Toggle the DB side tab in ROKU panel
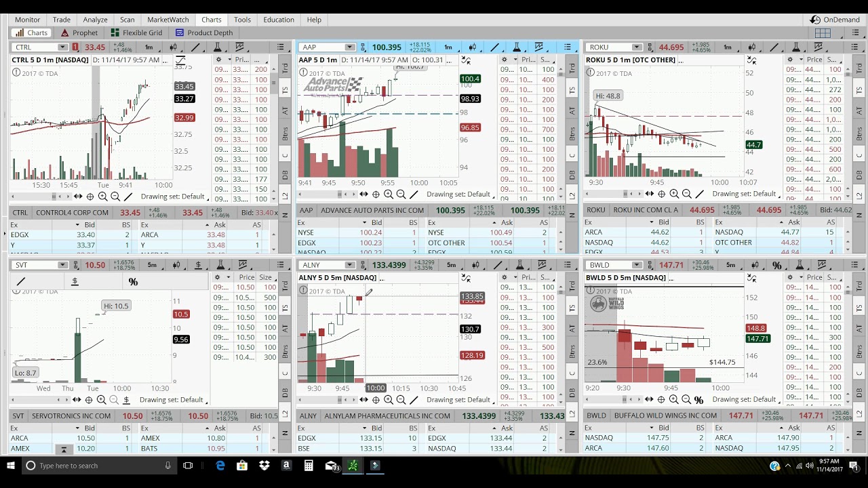The width and height of the screenshot is (868, 488). pos(859,175)
